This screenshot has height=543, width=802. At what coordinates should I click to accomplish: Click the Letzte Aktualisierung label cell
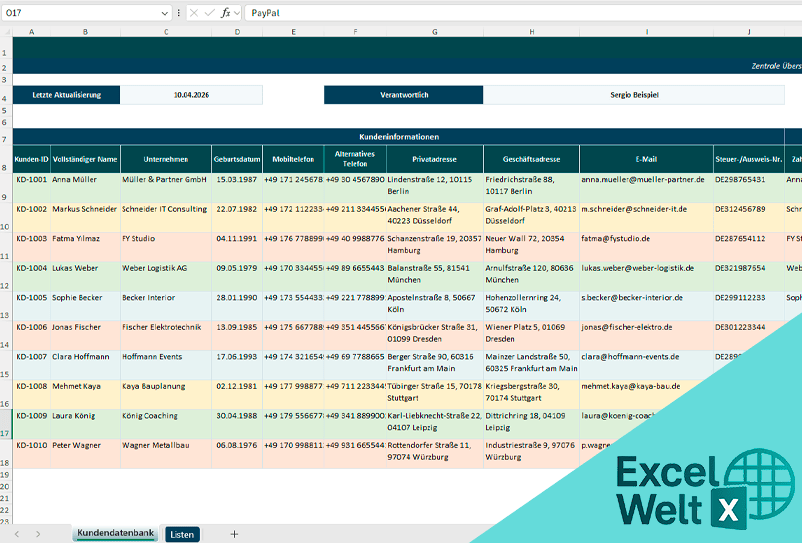point(66,95)
